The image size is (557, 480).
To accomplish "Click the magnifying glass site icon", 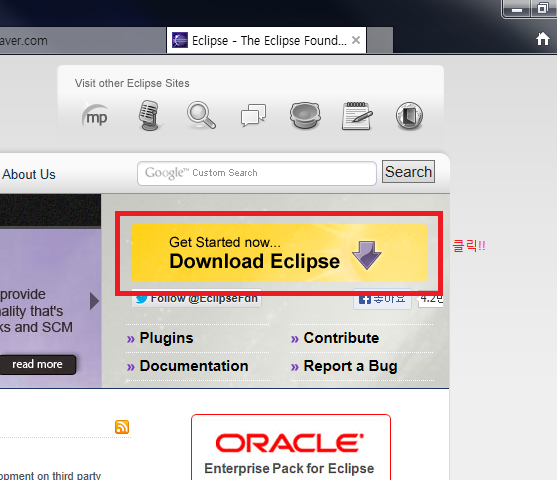I will point(201,115).
